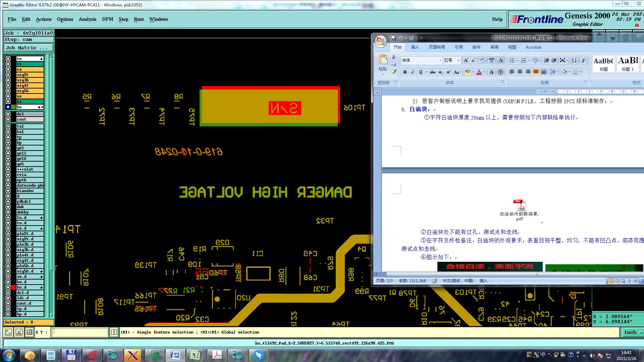Open the DFM menu
644x362 pixels.
pos(107,19)
